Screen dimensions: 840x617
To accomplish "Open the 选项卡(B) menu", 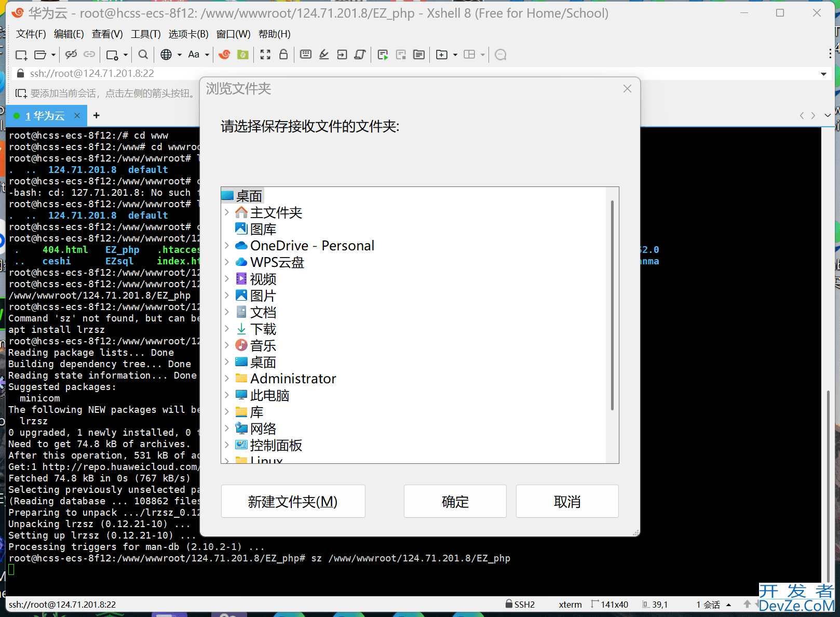I will (188, 34).
